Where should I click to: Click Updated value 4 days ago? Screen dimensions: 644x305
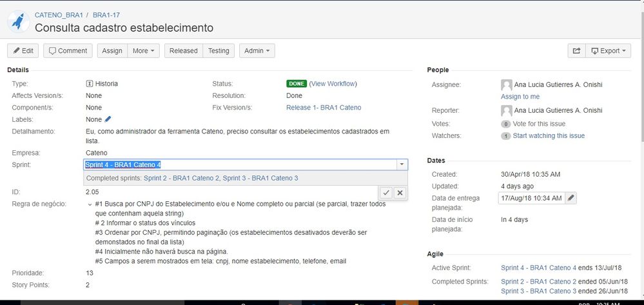[517, 186]
